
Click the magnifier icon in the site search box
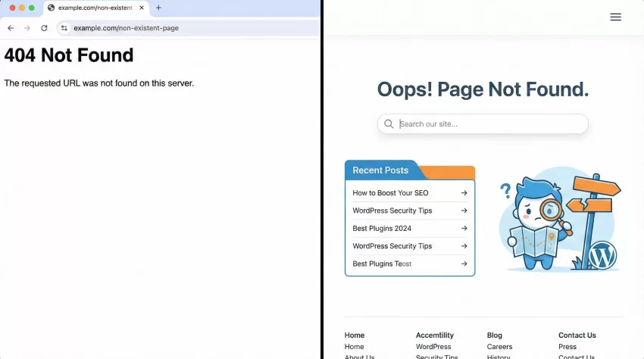point(389,123)
